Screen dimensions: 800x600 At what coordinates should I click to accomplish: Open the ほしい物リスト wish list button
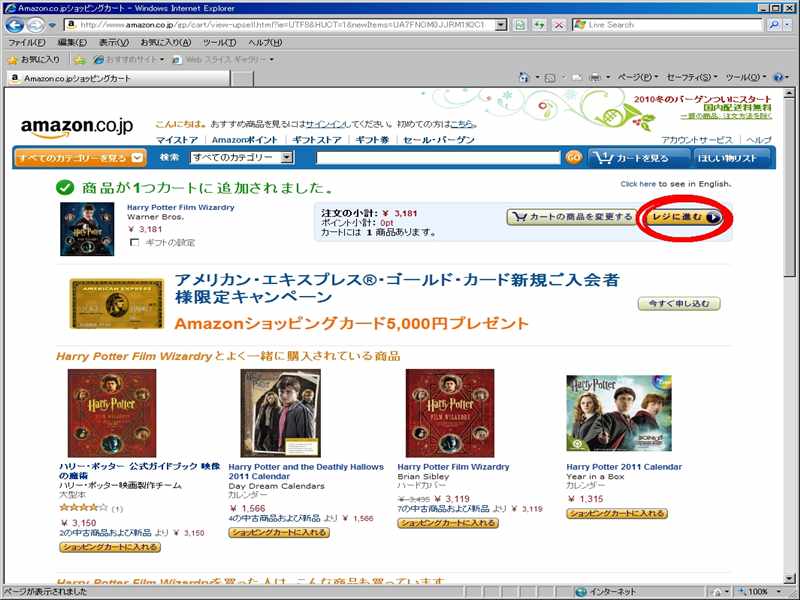(731, 158)
